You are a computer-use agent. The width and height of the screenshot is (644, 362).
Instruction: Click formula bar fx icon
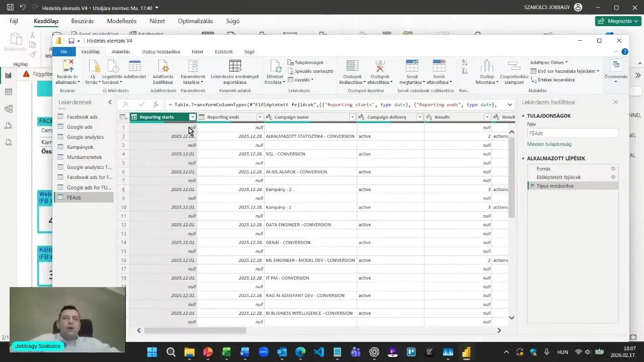point(156,105)
